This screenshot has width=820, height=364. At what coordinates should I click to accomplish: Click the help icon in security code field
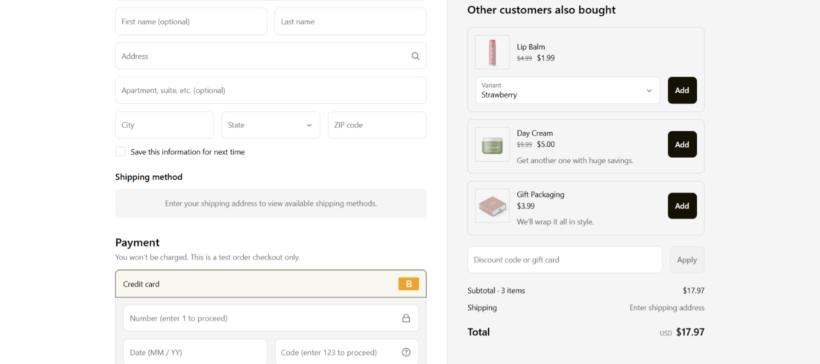406,352
